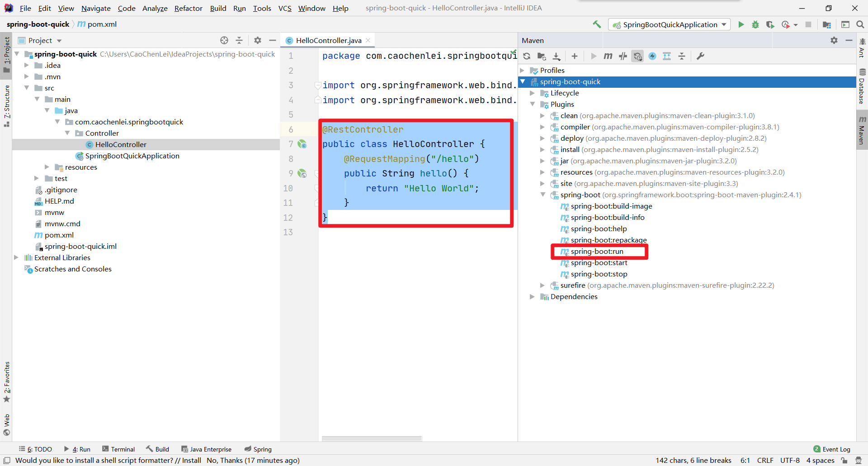Locate file with Project panel target icon
The width and height of the screenshot is (868, 466).
pyautogui.click(x=224, y=40)
